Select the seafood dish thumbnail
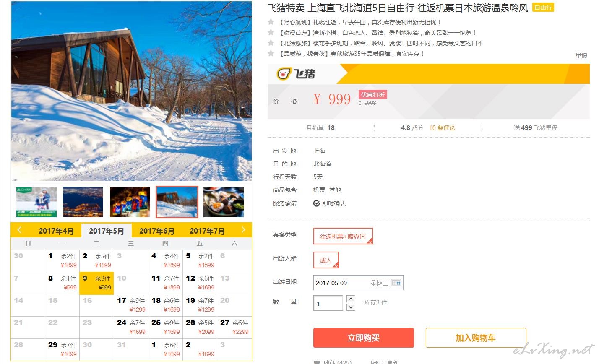The image size is (599, 364). (x=224, y=202)
